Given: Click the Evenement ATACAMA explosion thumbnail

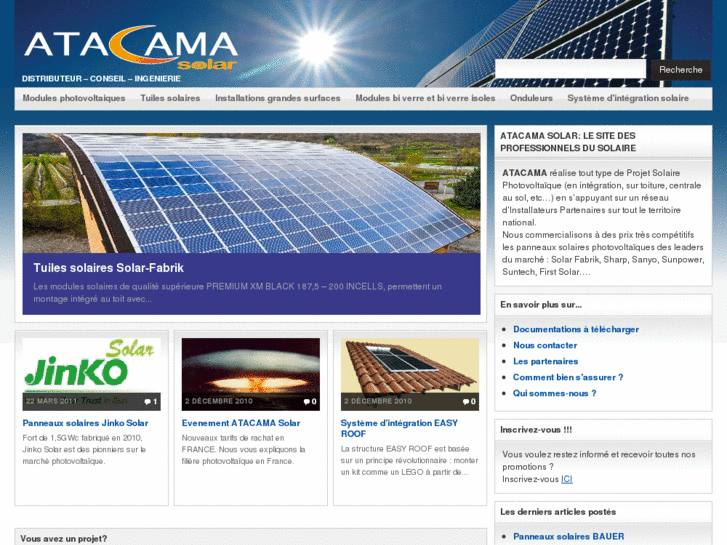Looking at the screenshot, I should coord(251,374).
